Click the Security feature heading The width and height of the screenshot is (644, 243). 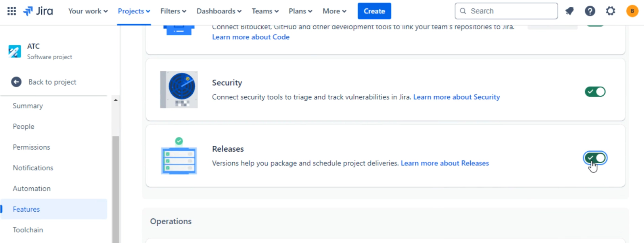pos(227,83)
